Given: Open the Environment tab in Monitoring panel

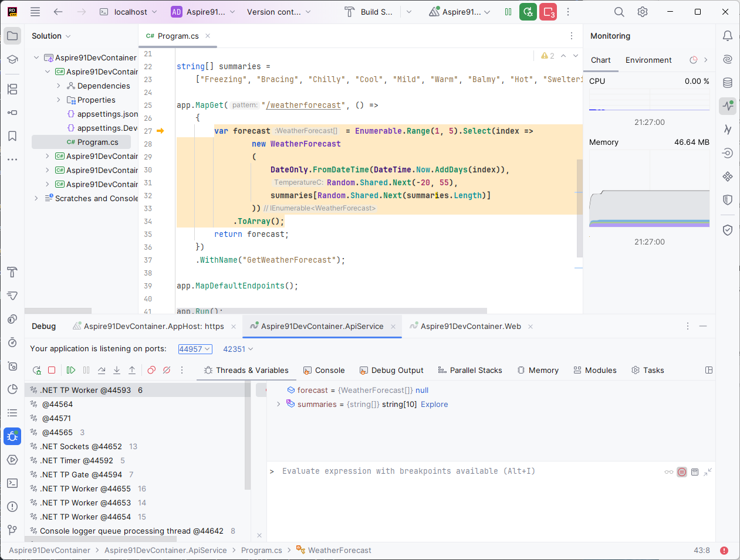Looking at the screenshot, I should coord(648,60).
